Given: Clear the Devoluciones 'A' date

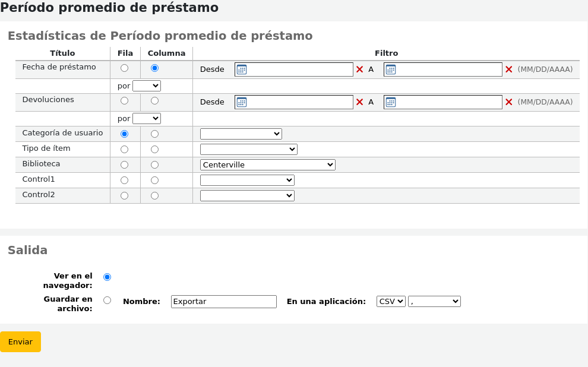Looking at the screenshot, I should (x=508, y=102).
